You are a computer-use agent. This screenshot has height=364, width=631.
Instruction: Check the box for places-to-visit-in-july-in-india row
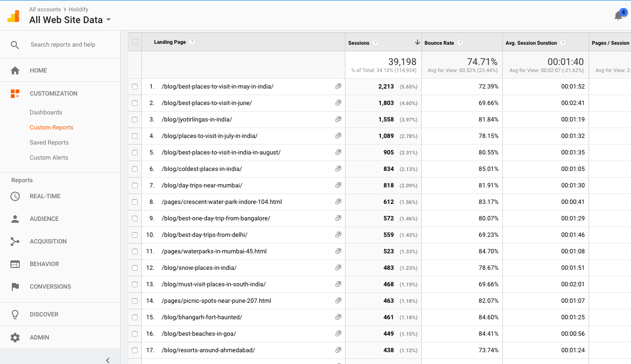click(x=135, y=136)
